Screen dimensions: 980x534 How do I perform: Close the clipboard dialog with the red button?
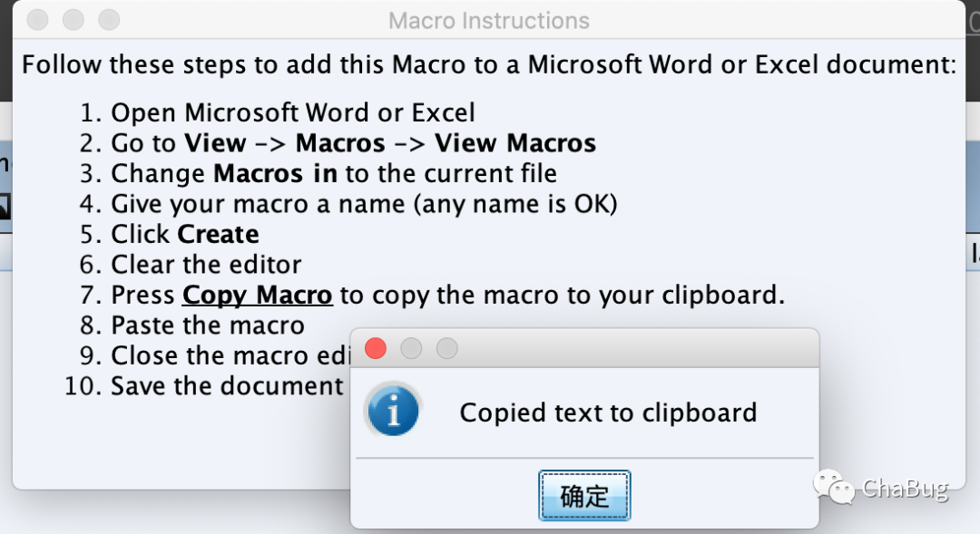pos(376,348)
